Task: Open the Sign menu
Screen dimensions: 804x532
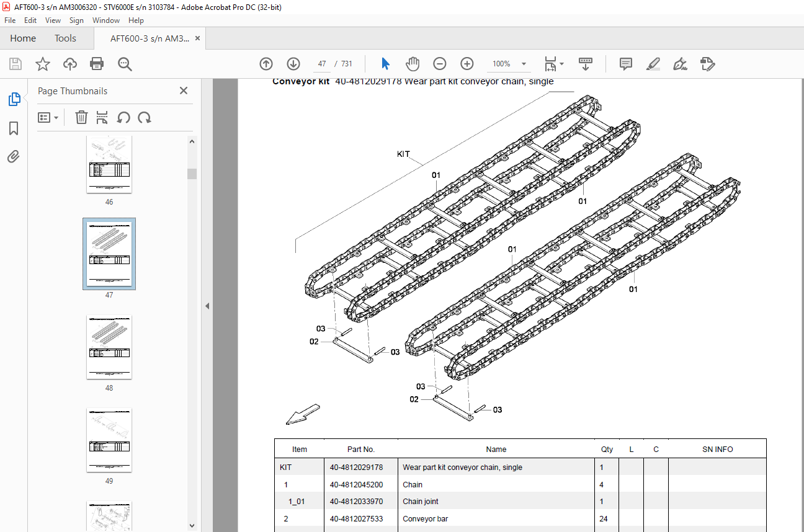Action: [x=76, y=20]
